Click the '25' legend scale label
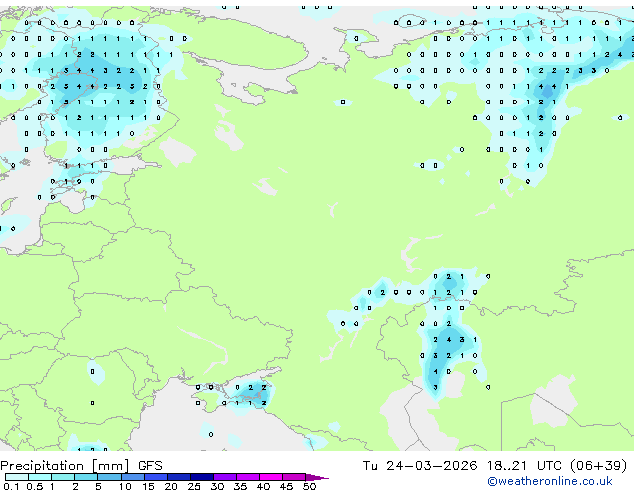634x490 pixels. click(x=194, y=486)
